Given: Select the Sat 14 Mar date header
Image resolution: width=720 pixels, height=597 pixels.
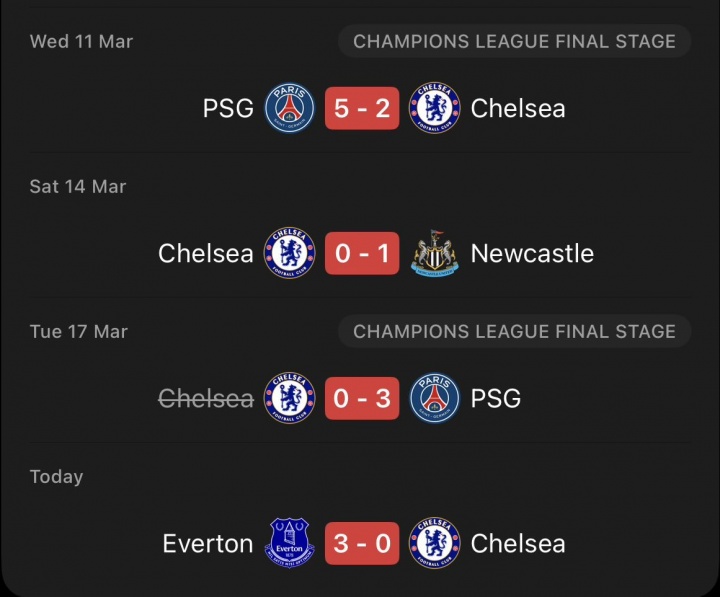Looking at the screenshot, I should [x=78, y=186].
